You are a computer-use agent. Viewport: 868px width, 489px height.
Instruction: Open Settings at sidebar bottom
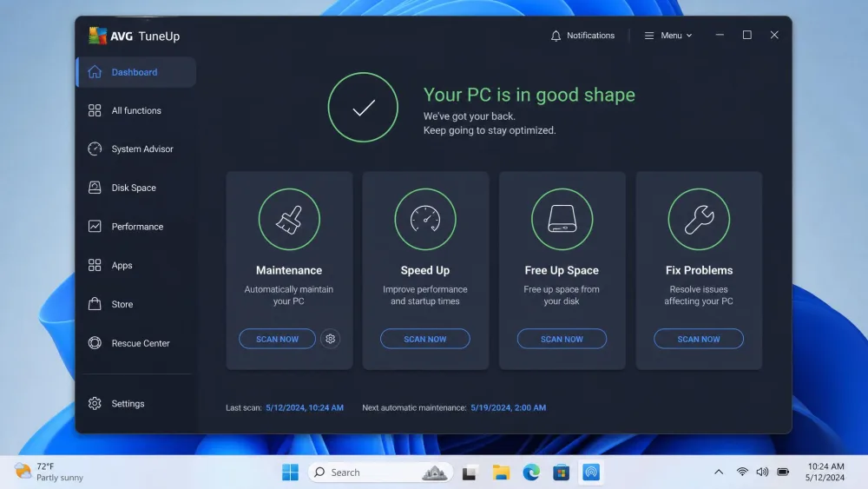136,403
